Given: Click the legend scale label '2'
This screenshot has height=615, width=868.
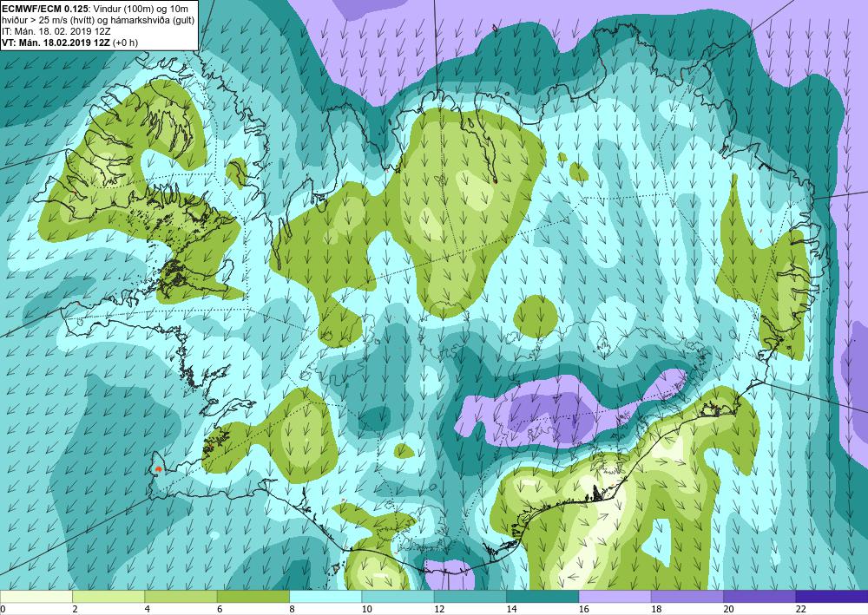Looking at the screenshot, I should [x=75, y=609].
